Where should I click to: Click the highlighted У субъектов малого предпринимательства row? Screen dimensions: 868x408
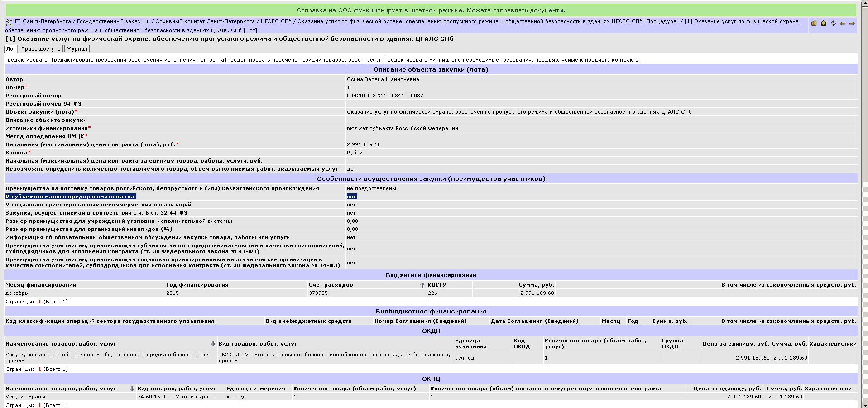pyautogui.click(x=70, y=197)
